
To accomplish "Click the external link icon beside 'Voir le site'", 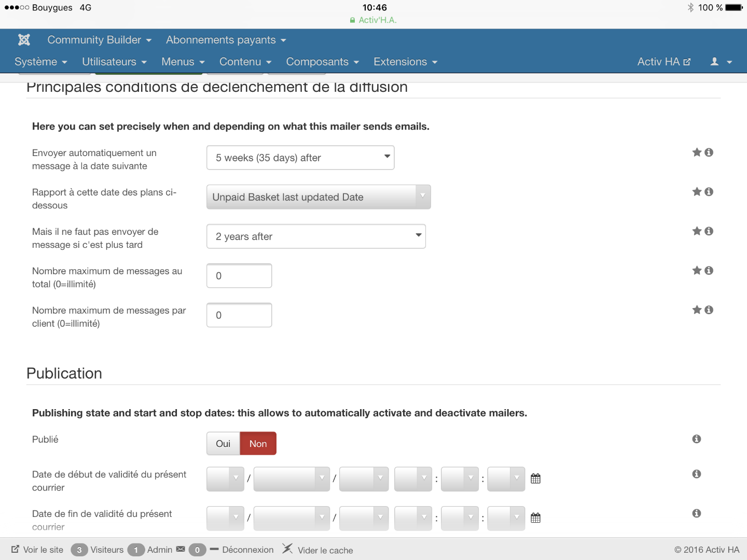I will click(x=16, y=549).
